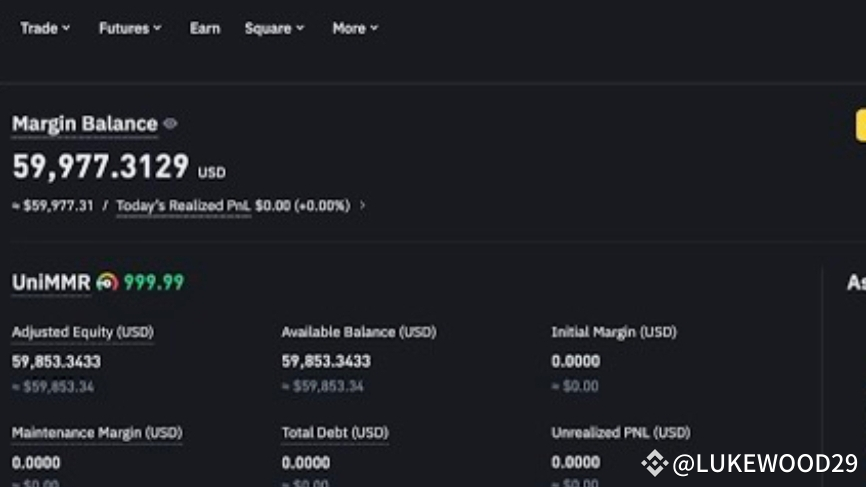
Task: Expand the More menu
Action: pyautogui.click(x=355, y=28)
